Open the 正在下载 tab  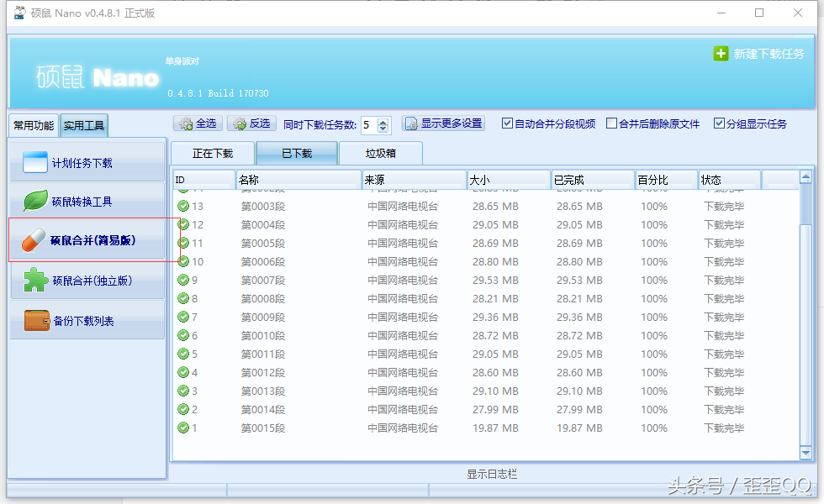coord(212,153)
